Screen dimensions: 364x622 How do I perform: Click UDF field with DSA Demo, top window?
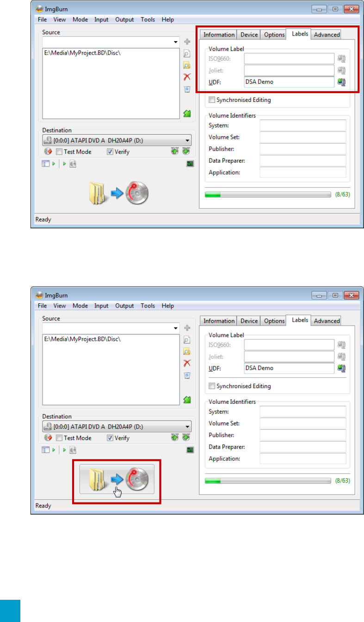(x=289, y=82)
